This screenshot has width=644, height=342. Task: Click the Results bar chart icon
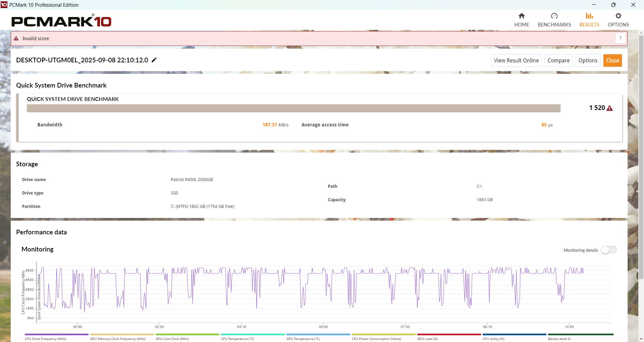coord(589,16)
